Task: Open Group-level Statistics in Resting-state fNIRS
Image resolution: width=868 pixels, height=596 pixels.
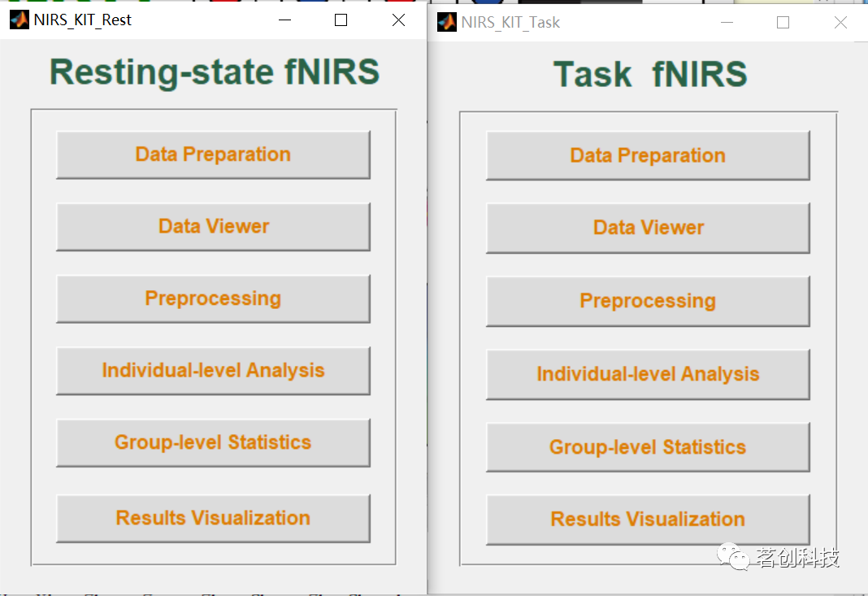Action: 213,443
